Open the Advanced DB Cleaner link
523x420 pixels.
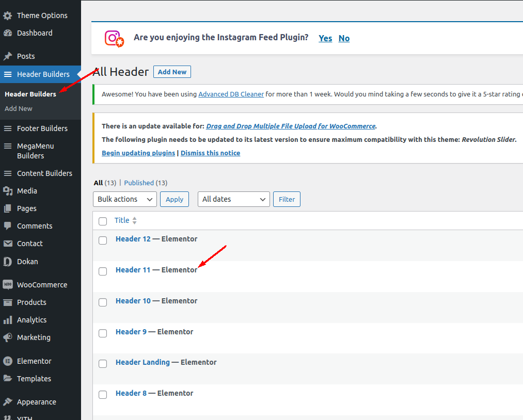click(231, 94)
